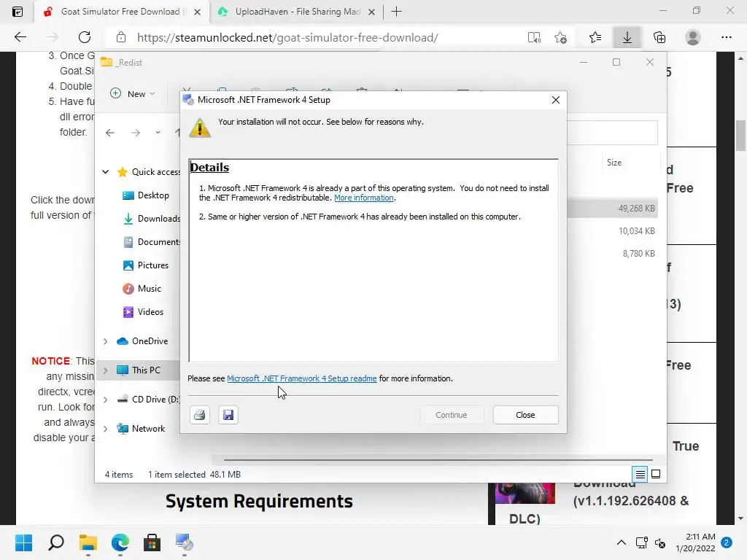Close the UploadHaven browser tab
The image size is (747, 560).
[371, 12]
